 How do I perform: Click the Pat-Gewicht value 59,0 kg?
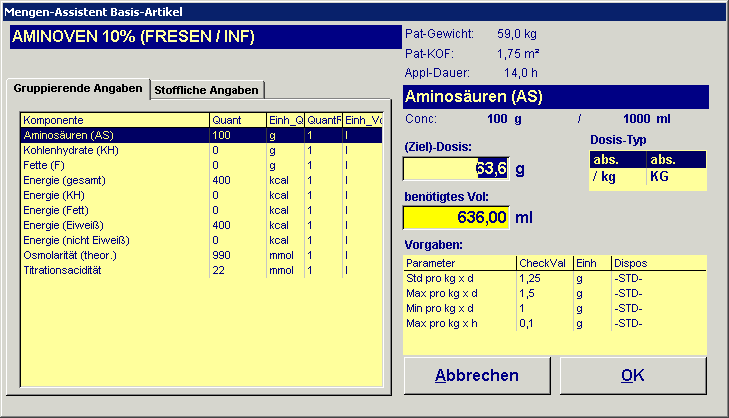pyautogui.click(x=517, y=34)
